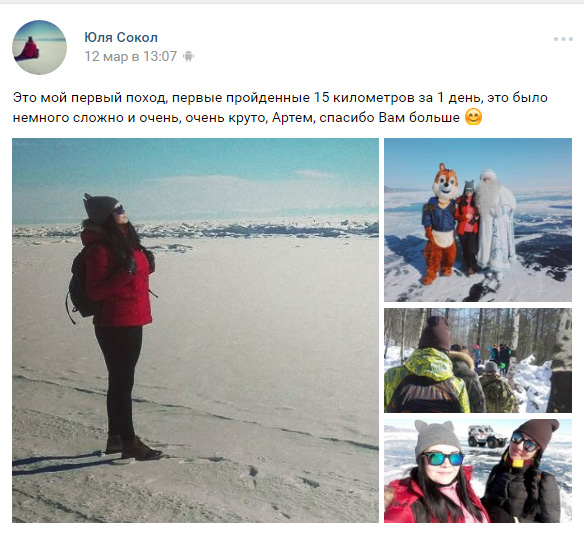Click the Android device icon beside timestamp
The height and width of the screenshot is (538, 584).
click(x=188, y=57)
